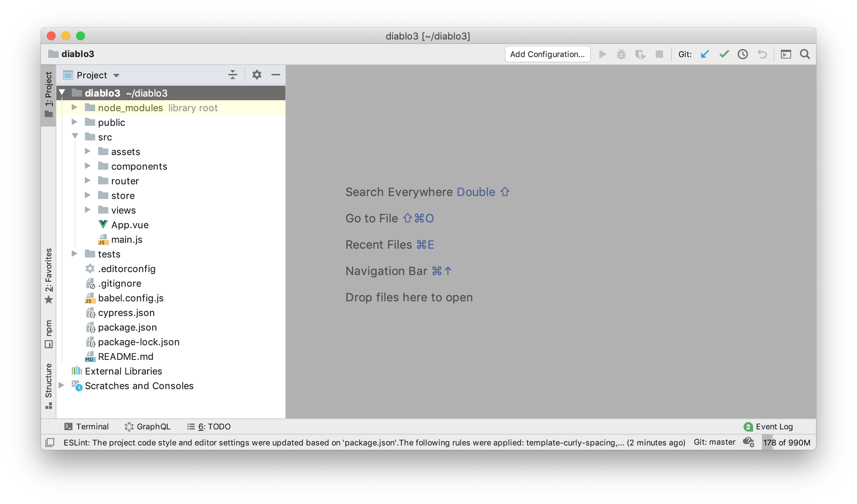Click the Add Configuration... button
857x504 pixels.
click(x=547, y=54)
